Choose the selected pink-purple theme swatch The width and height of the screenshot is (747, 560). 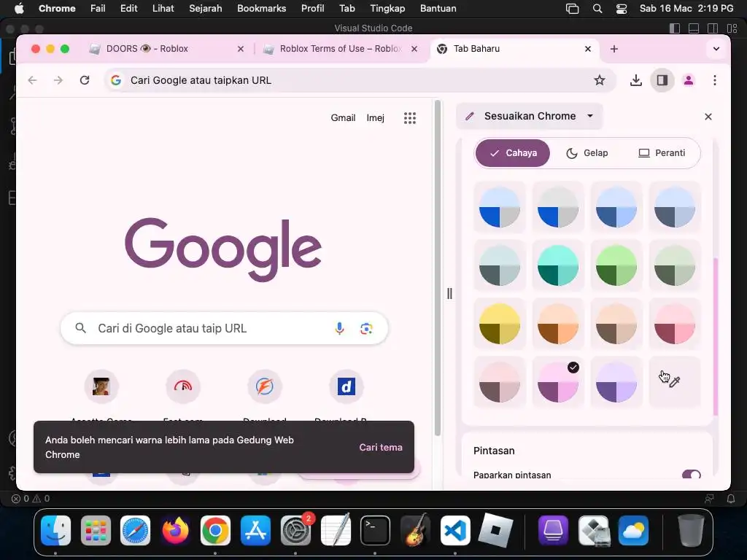(558, 382)
